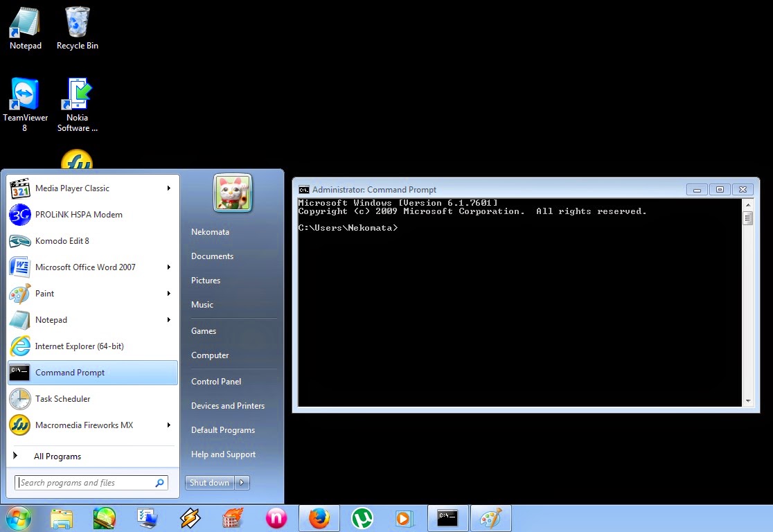The height and width of the screenshot is (532, 773).
Task: Open Pictures library
Action: click(x=206, y=281)
